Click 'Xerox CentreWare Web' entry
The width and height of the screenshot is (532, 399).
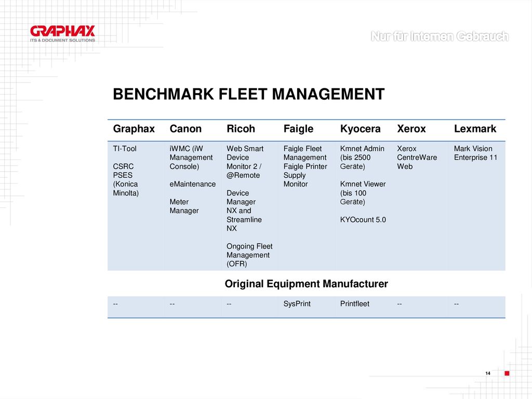coord(417,157)
